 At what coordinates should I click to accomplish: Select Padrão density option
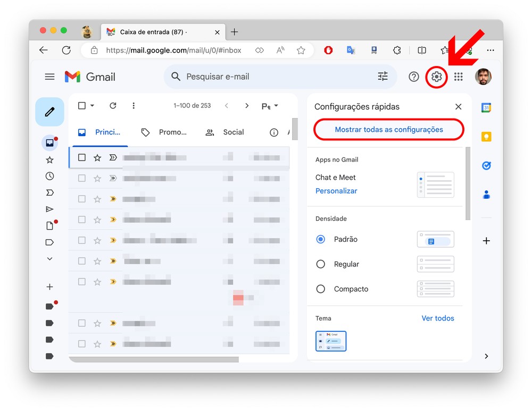(321, 239)
